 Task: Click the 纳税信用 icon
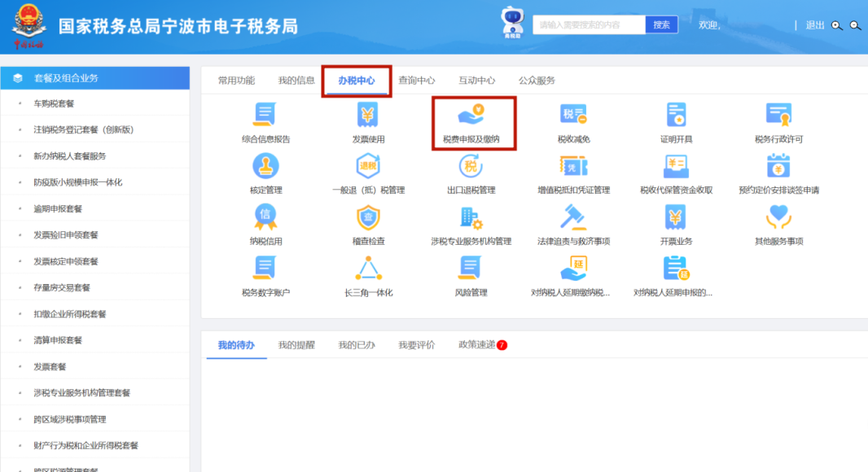click(265, 218)
